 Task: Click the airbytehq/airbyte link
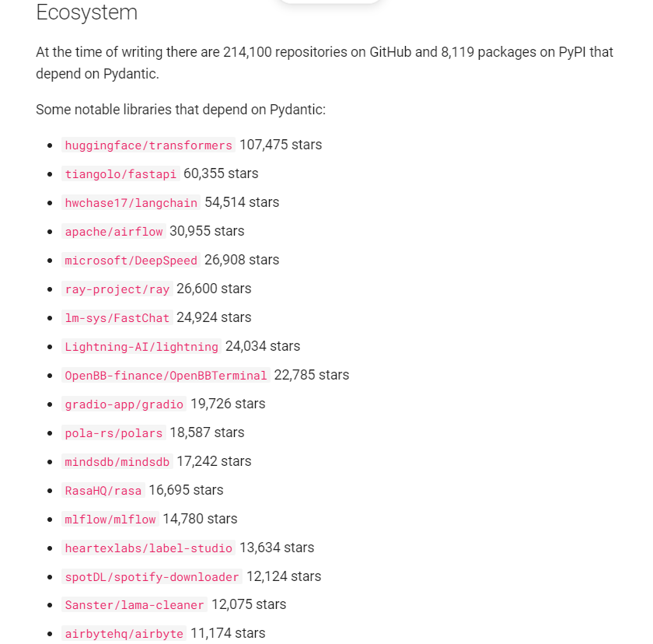coord(124,634)
